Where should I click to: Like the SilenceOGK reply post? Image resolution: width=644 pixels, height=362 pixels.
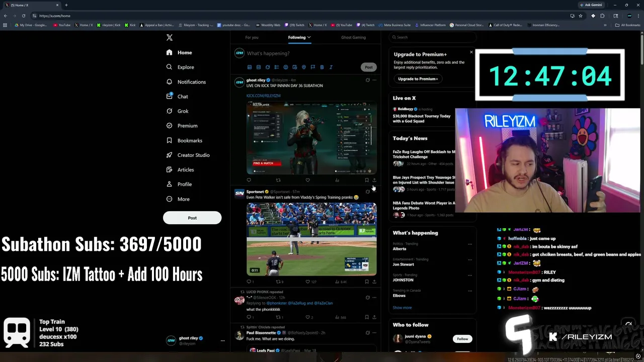308,317
